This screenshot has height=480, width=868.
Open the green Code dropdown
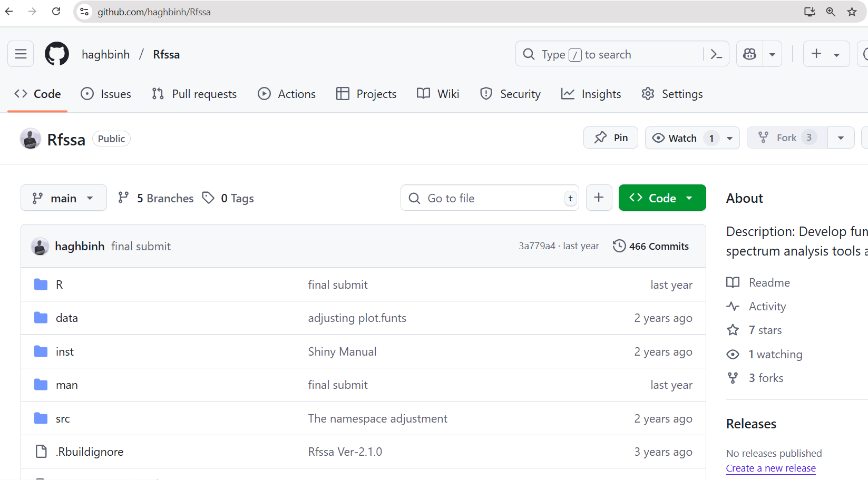[x=662, y=198]
